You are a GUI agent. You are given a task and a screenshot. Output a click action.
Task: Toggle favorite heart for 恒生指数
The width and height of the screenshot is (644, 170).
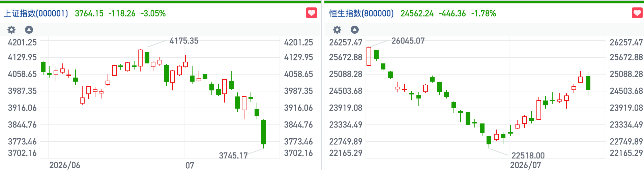pyautogui.click(x=637, y=13)
